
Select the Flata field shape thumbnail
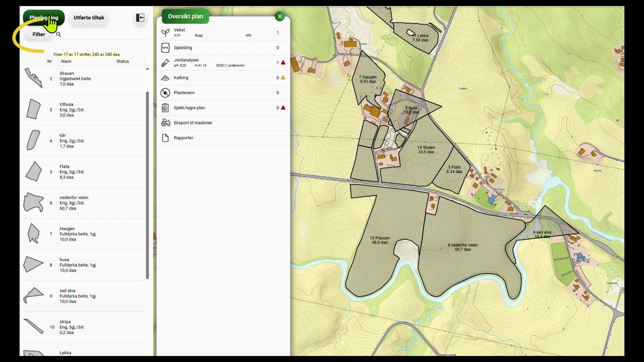[34, 171]
